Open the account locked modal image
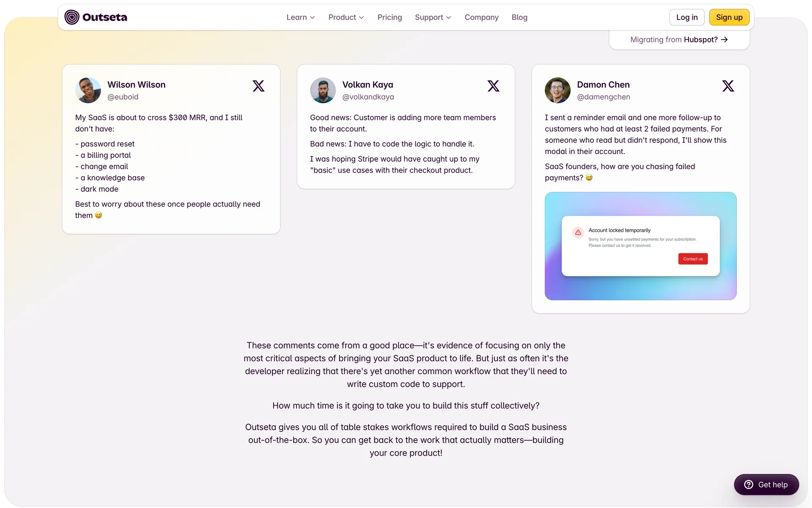 click(x=640, y=246)
